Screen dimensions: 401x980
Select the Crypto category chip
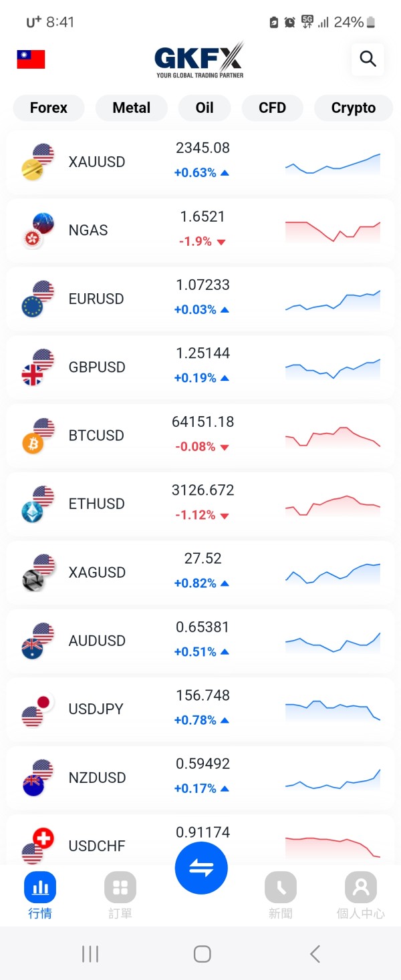tap(353, 108)
